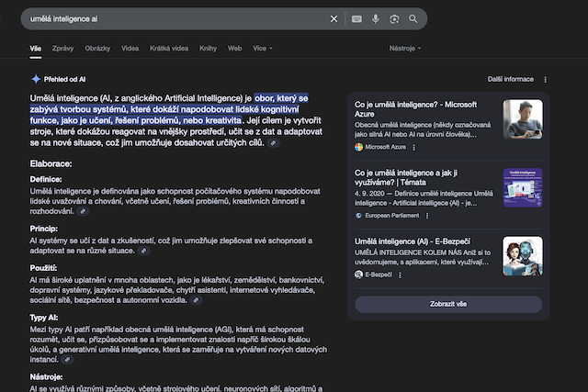Screen dimensions: 588x392
Task: Click the date text 4. 9. 2020
Action: click(369, 194)
